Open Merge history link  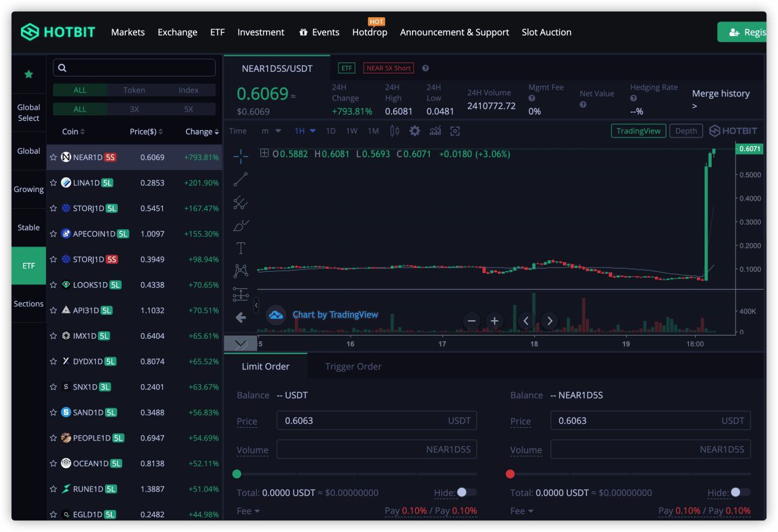pyautogui.click(x=720, y=99)
